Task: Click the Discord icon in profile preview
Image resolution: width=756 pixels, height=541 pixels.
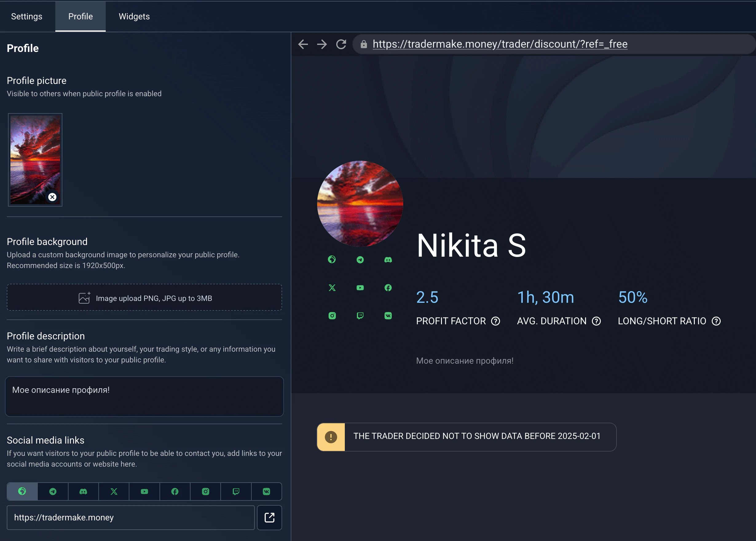Action: pyautogui.click(x=388, y=259)
